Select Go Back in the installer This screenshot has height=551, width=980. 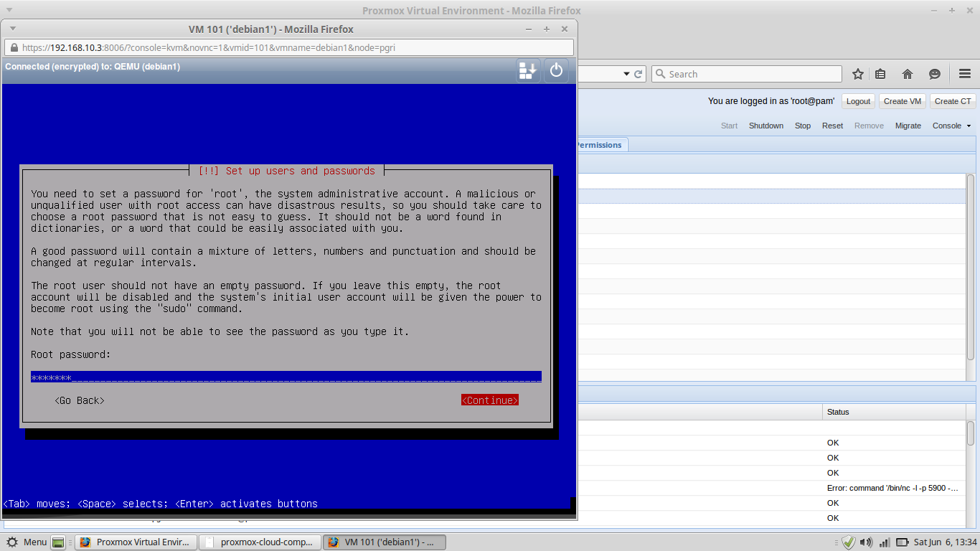coord(80,400)
